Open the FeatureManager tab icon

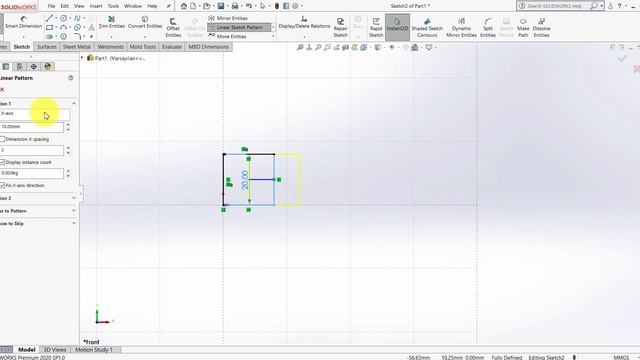pos(6,67)
